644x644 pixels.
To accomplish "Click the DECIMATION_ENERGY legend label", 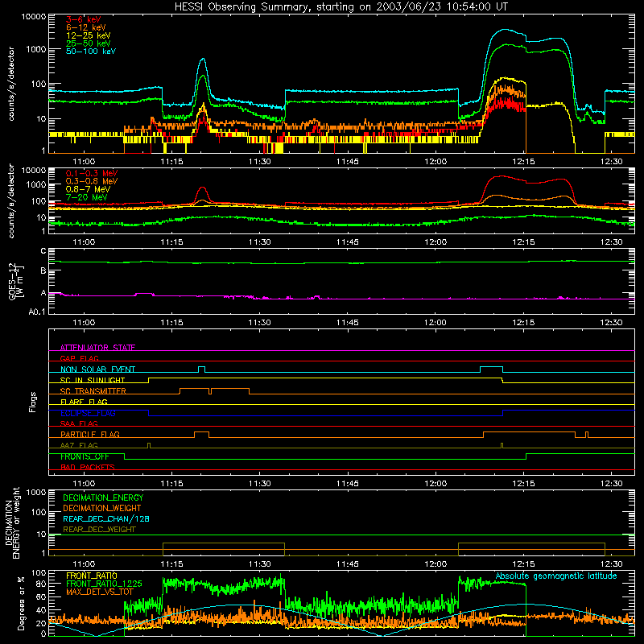I will pos(103,497).
